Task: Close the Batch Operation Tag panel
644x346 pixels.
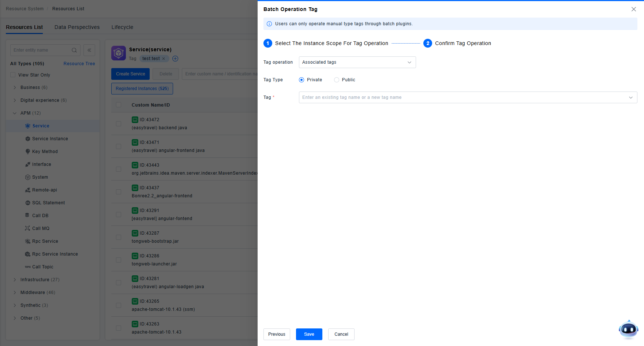Action: point(633,9)
